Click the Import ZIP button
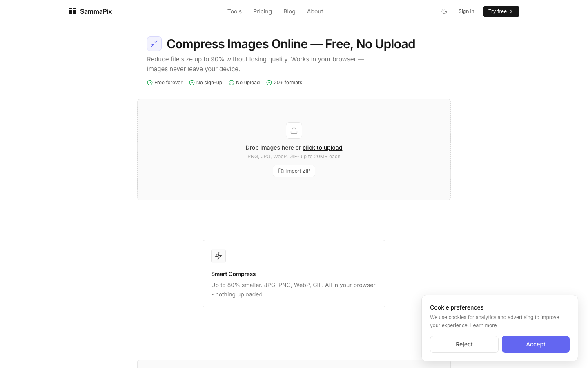This screenshot has width=588, height=368. (294, 171)
